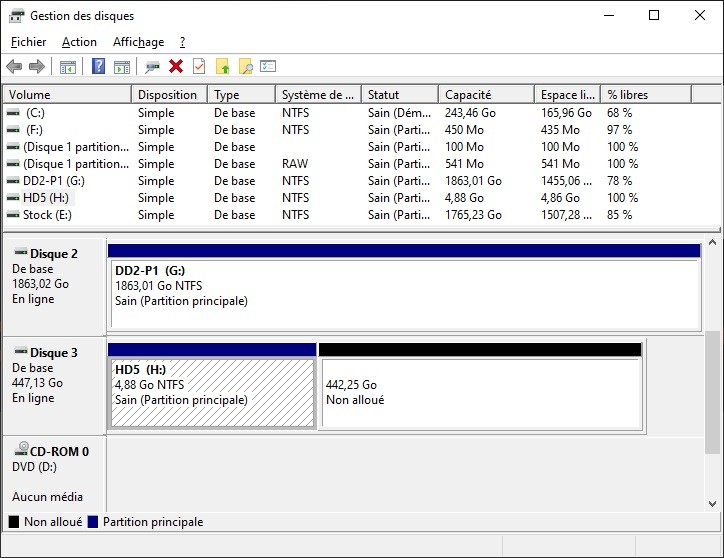Open Help via blue question mark icon
This screenshot has height=558, width=724.
[98, 67]
